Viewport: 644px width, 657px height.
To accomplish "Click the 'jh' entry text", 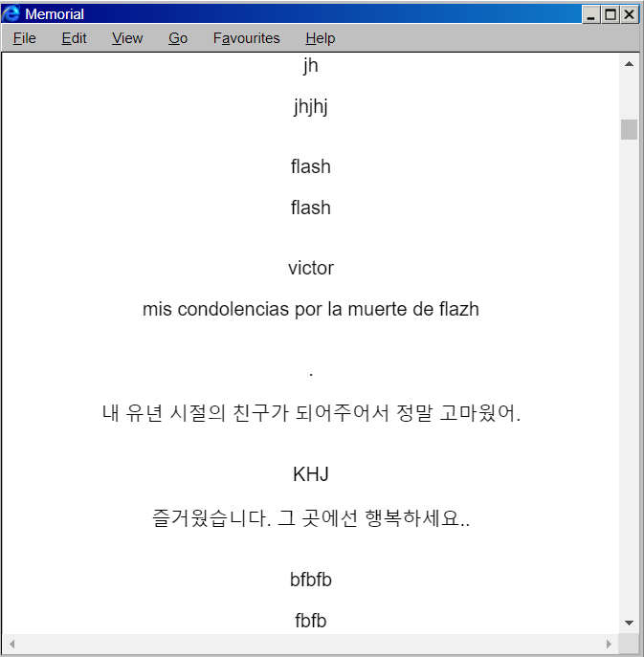I will tap(311, 66).
